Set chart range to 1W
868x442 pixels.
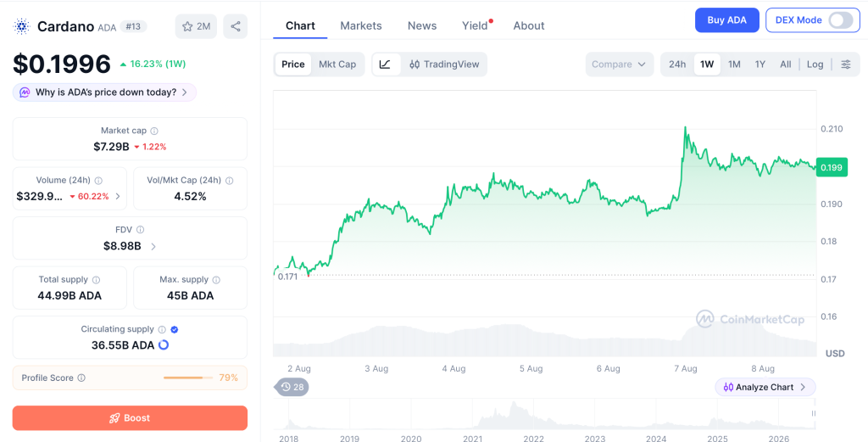click(x=707, y=64)
